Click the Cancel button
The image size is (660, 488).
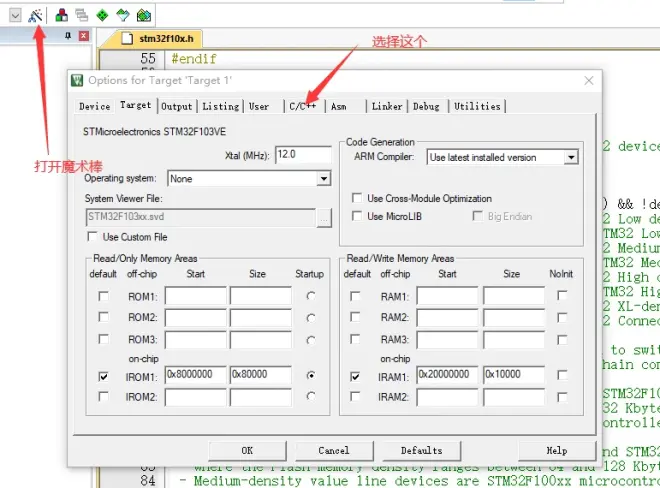tap(334, 451)
